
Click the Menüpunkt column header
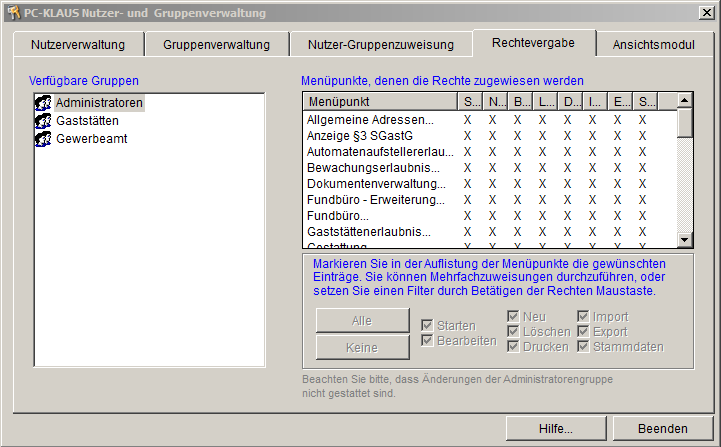[x=379, y=102]
